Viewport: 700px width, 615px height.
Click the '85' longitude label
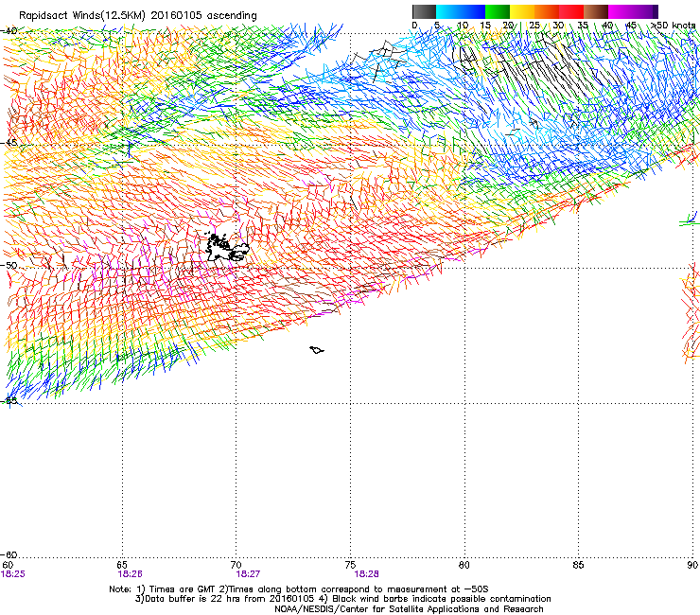(x=578, y=565)
